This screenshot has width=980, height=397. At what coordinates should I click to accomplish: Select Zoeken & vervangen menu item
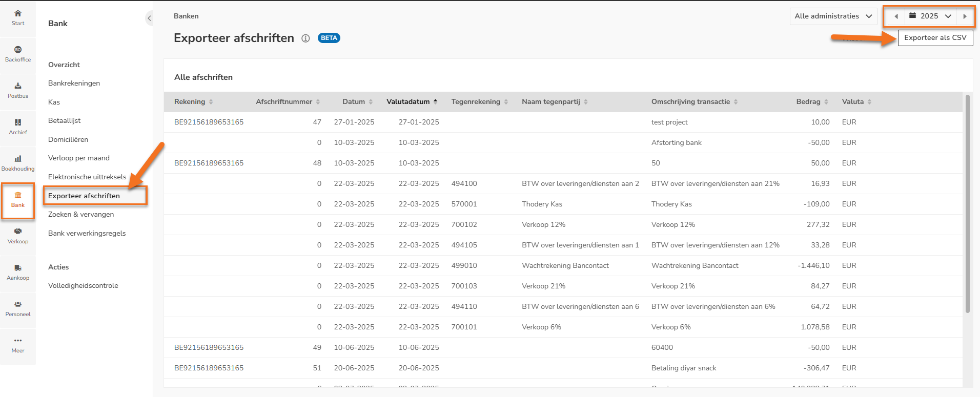(81, 215)
